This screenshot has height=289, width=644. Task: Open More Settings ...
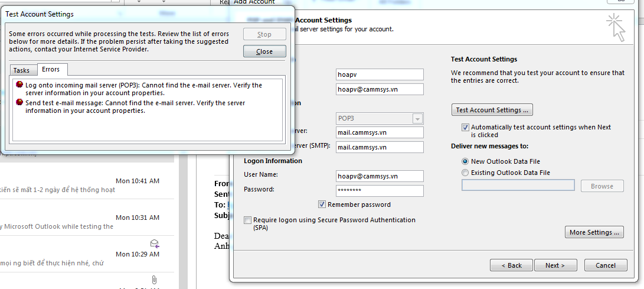[594, 232]
